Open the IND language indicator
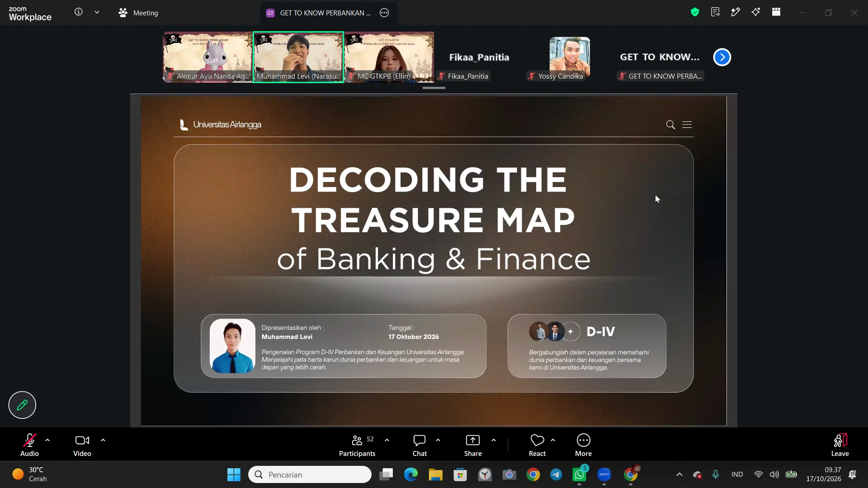Screen dimensions: 868x488 click(737, 474)
